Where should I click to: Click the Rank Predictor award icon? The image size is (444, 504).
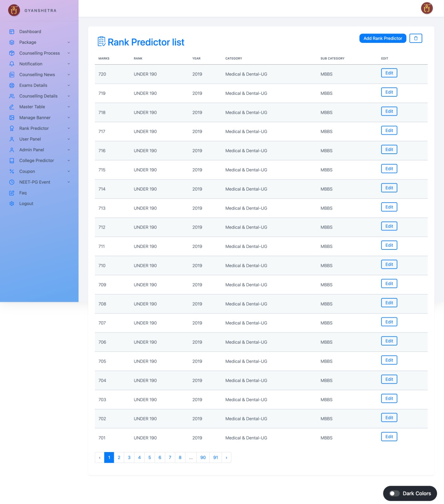pyautogui.click(x=12, y=128)
